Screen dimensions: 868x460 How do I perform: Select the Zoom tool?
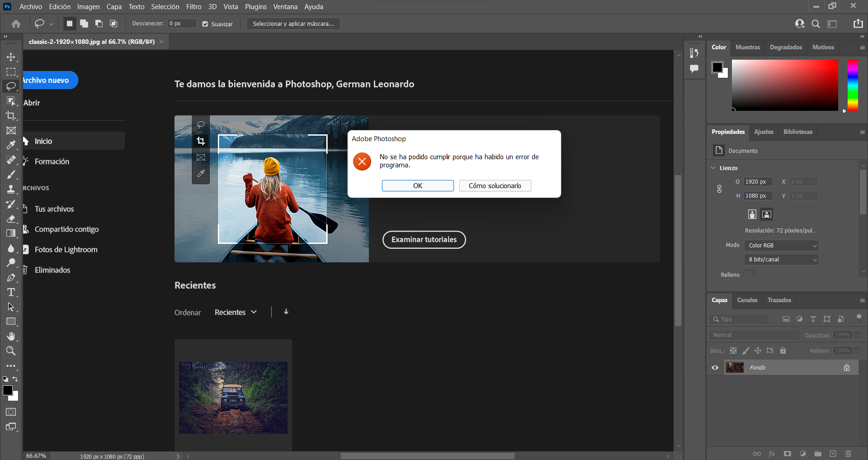(11, 351)
